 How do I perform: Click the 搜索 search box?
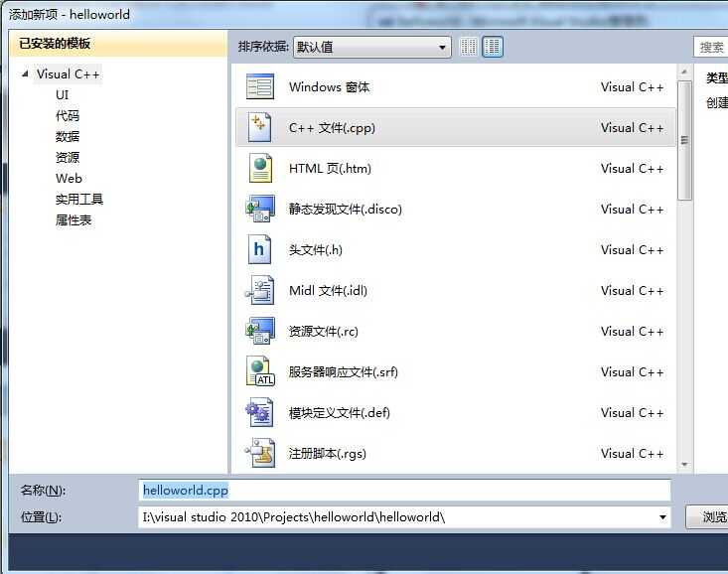coord(711,47)
